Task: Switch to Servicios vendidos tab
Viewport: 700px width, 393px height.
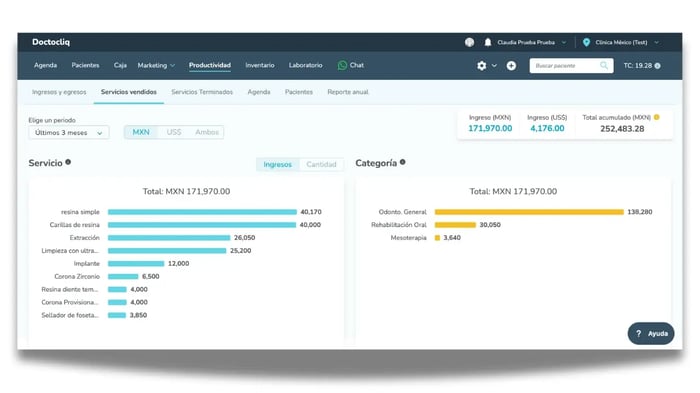Action: (129, 92)
